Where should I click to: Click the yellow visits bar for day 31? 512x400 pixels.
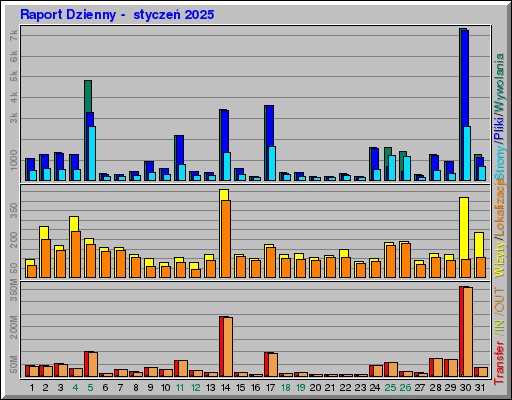pyautogui.click(x=479, y=245)
